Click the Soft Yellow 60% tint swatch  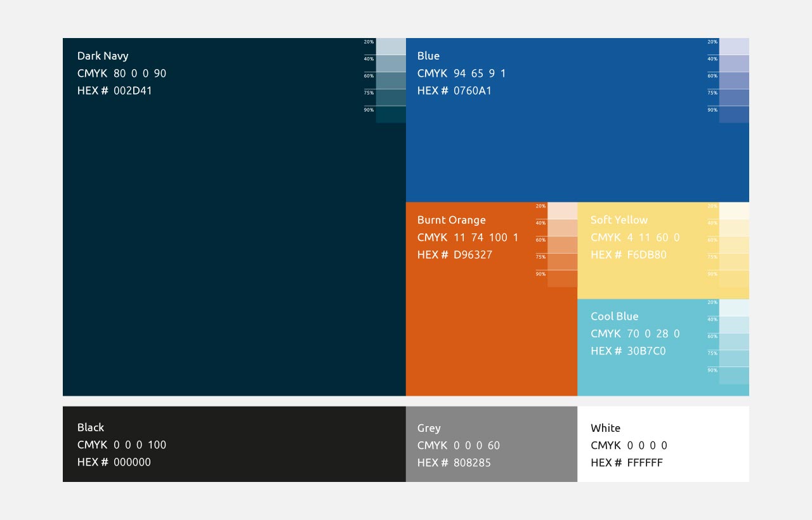(734, 245)
